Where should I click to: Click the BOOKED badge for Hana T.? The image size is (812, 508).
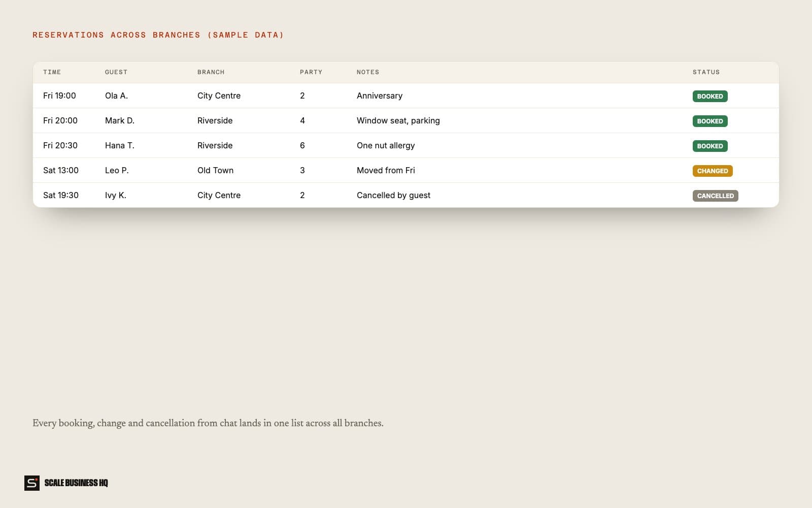710,146
